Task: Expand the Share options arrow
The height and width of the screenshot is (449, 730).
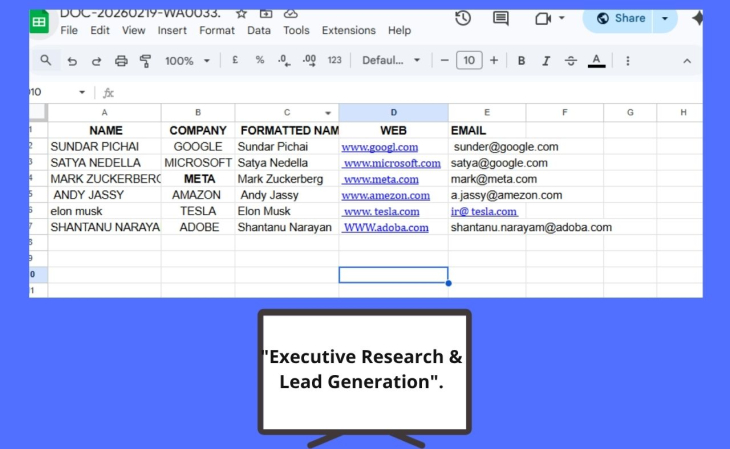Action: pyautogui.click(x=665, y=19)
